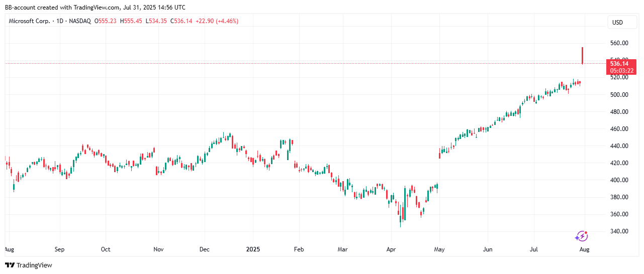Click the Feb label on time axis

pyautogui.click(x=299, y=249)
